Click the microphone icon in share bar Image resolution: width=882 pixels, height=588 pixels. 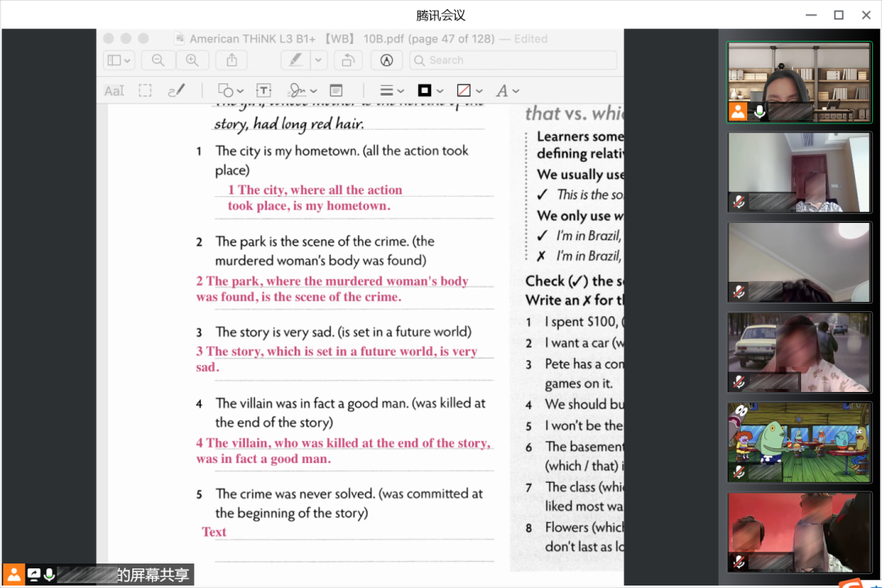tap(50, 574)
